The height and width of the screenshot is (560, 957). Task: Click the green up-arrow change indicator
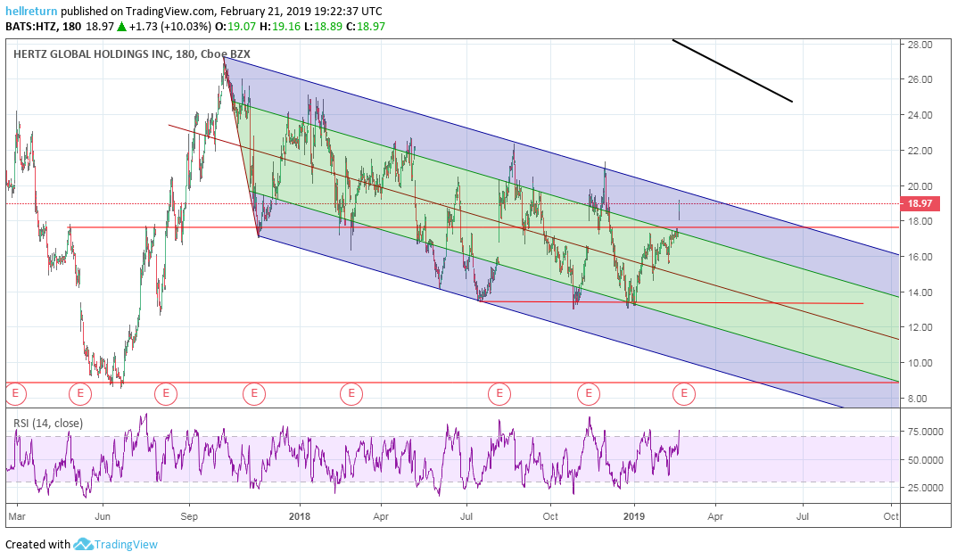[x=121, y=26]
